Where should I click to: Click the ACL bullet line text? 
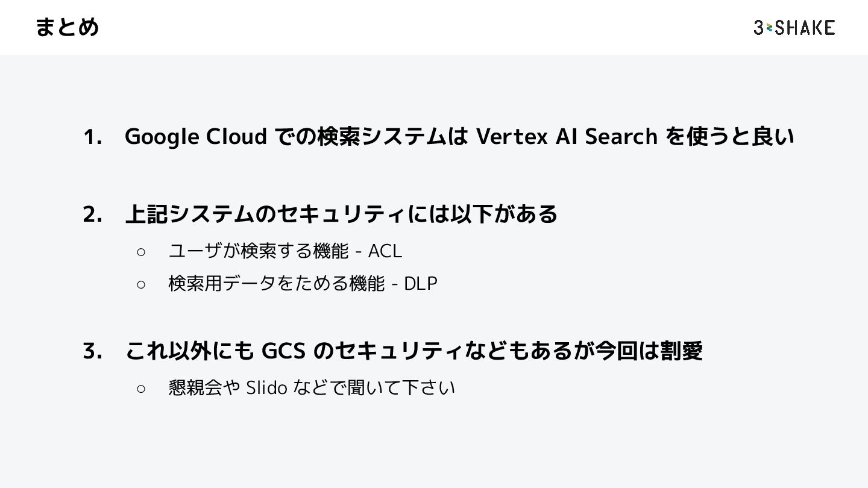[285, 251]
